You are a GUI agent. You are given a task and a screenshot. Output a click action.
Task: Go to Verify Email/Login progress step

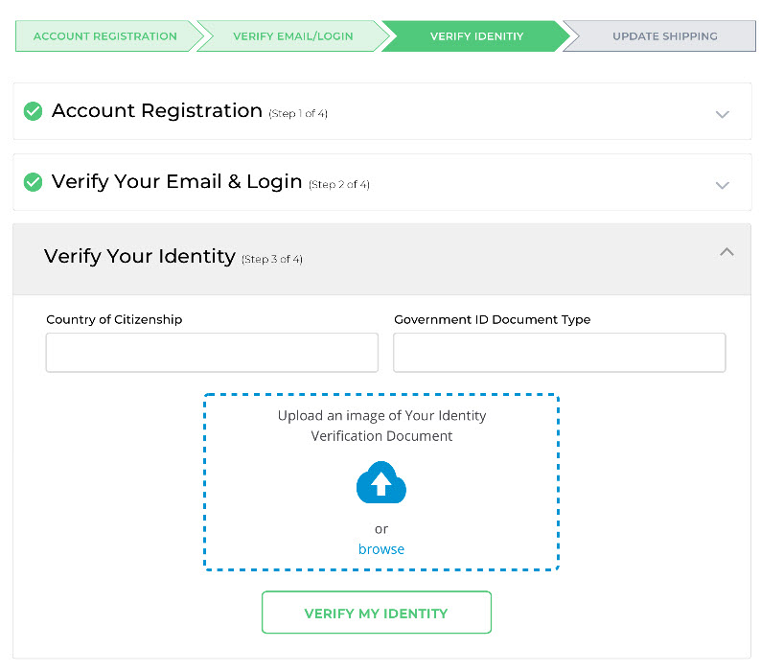pyautogui.click(x=293, y=36)
